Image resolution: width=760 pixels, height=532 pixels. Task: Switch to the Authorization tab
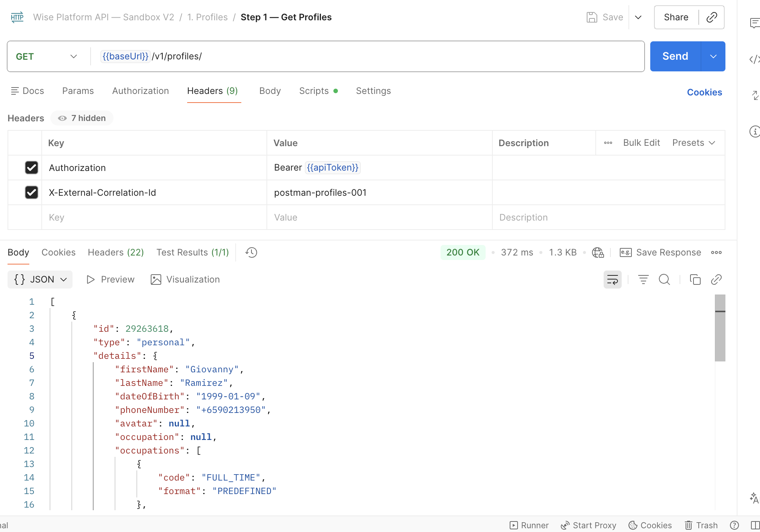141,91
